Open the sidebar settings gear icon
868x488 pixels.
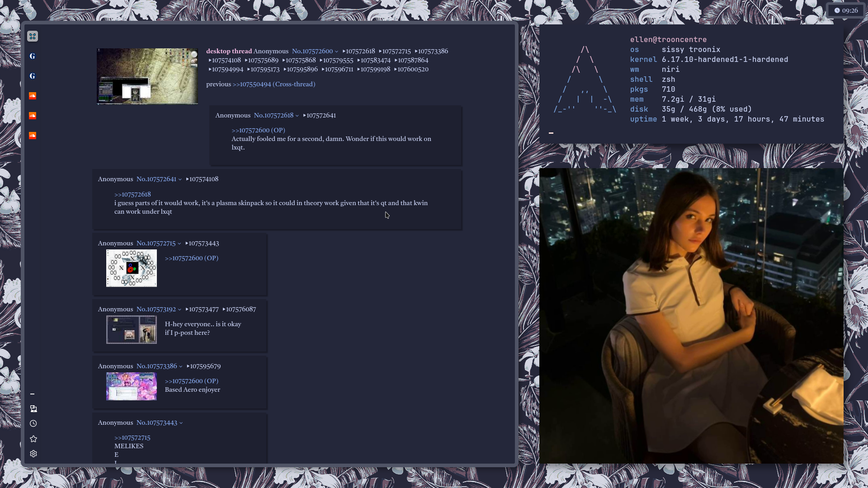(x=33, y=454)
